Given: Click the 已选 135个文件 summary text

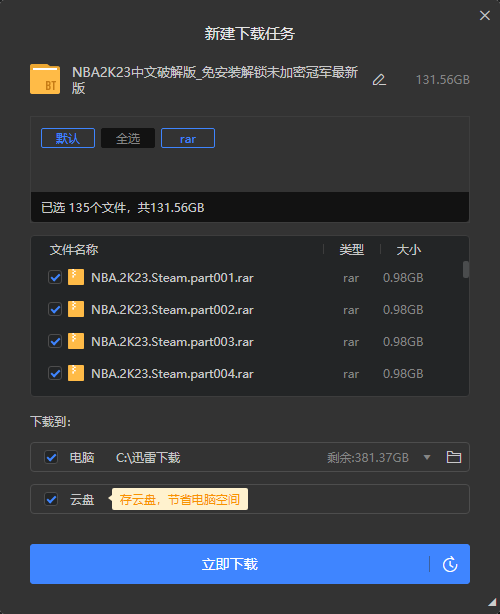Looking at the screenshot, I should pyautogui.click(x=123, y=208).
